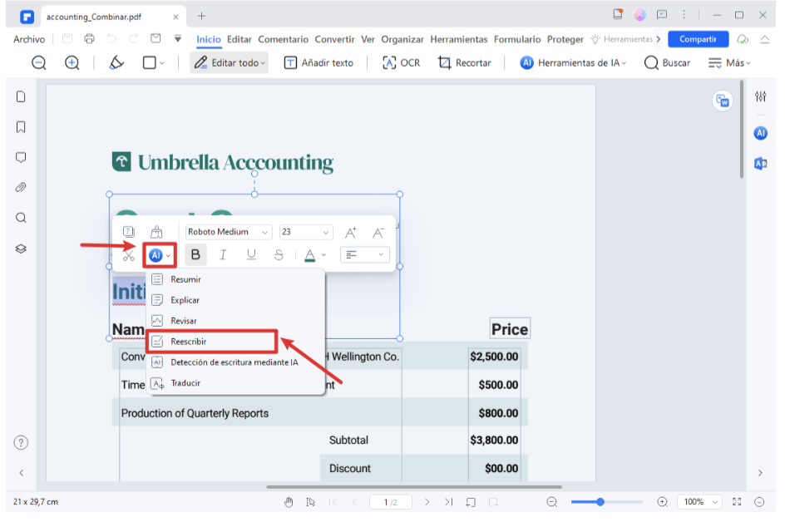The height and width of the screenshot is (532, 785).
Task: Switch to the Comentario tab
Action: pos(284,39)
